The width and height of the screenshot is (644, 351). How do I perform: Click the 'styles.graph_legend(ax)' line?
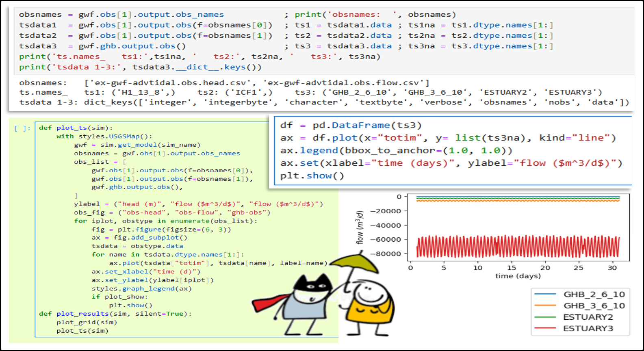[141, 289]
